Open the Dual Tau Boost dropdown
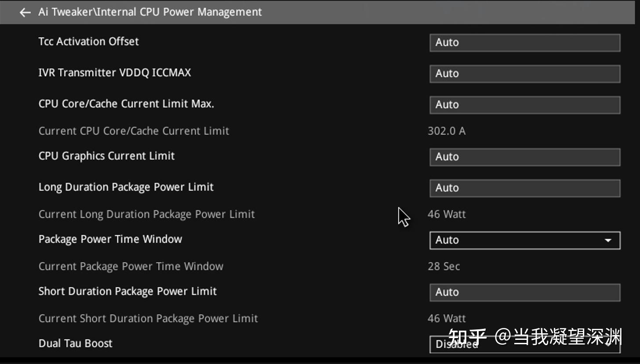640x364 pixels. point(525,344)
